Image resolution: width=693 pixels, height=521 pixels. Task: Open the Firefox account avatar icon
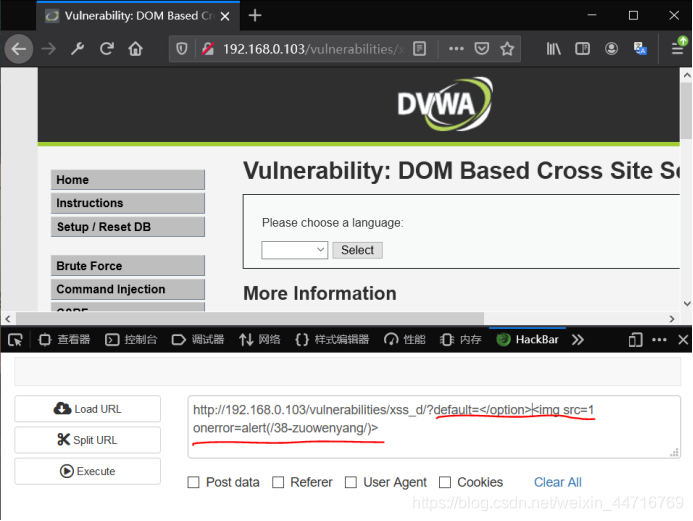coord(611,49)
